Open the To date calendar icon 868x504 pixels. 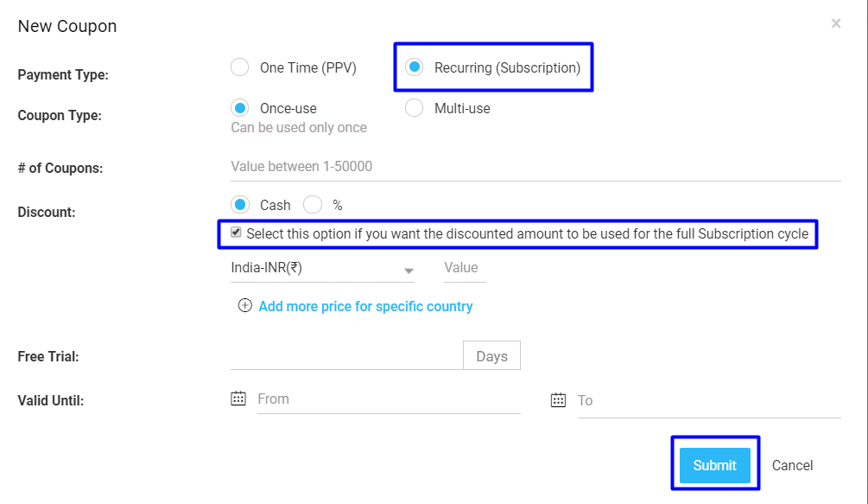558,400
